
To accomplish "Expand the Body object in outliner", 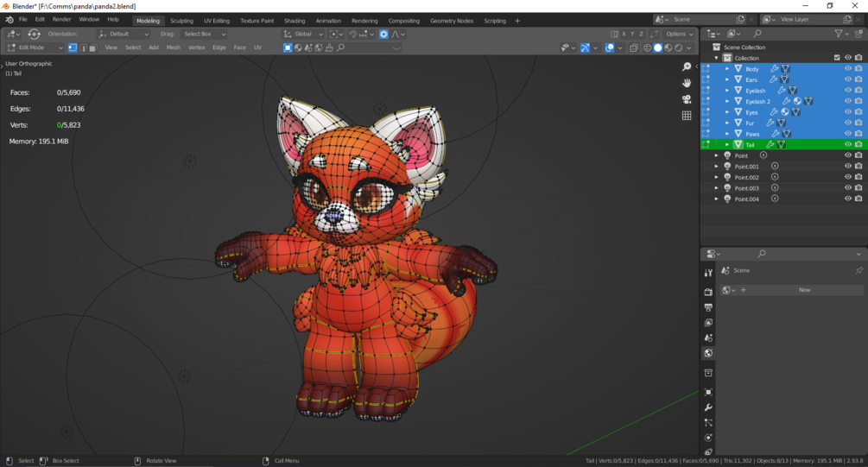I will coord(727,68).
